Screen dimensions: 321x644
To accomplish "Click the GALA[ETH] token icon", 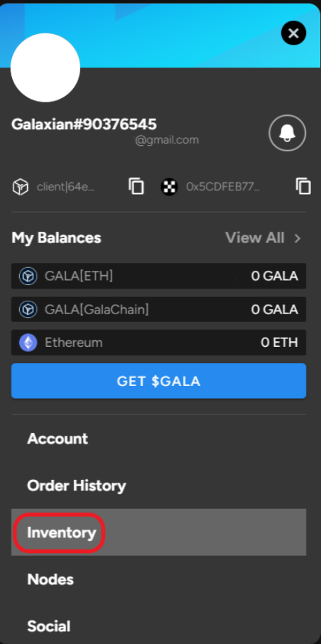I will click(28, 276).
